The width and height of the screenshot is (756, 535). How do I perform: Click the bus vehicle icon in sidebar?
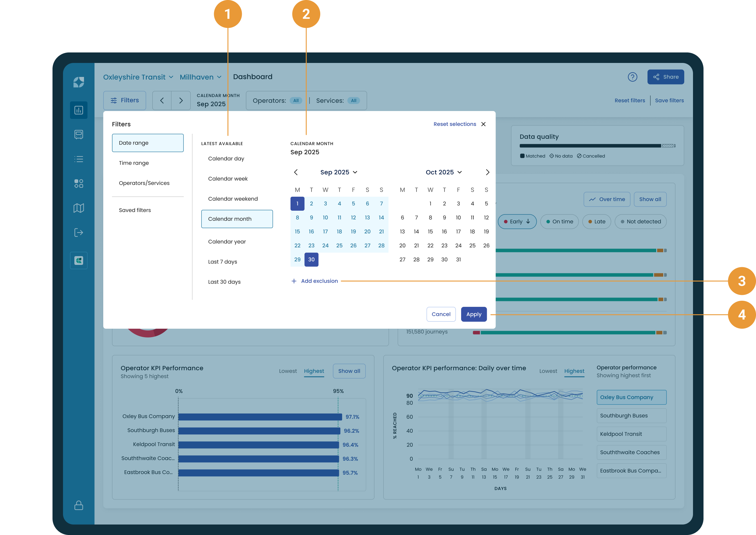pos(78,134)
